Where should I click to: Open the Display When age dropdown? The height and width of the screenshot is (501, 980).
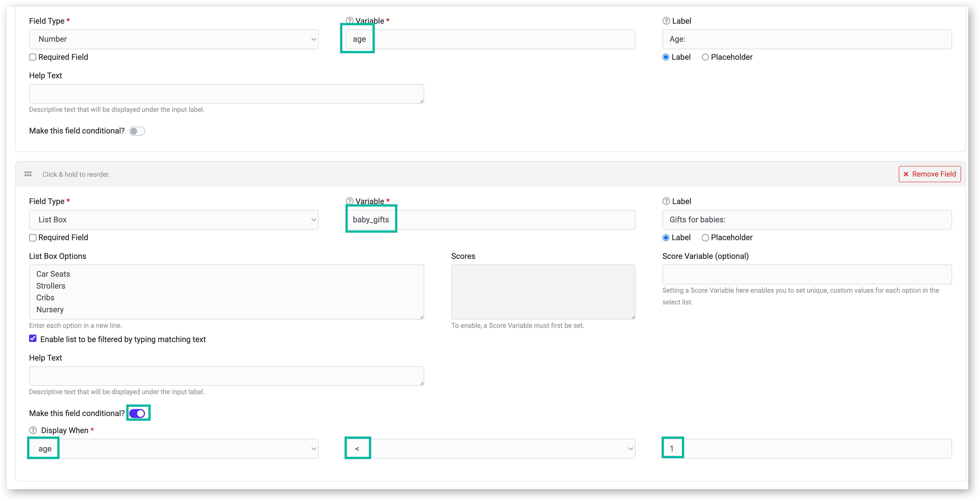pos(173,448)
